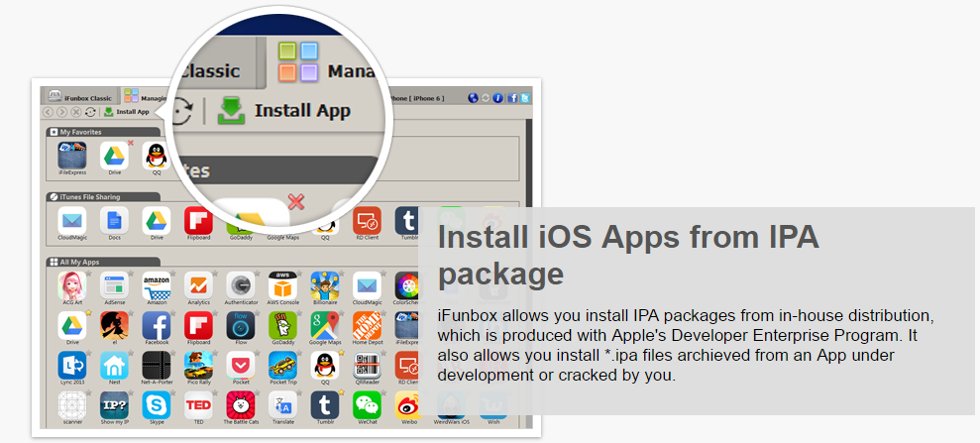Click the blue info icon at top right

498,98
